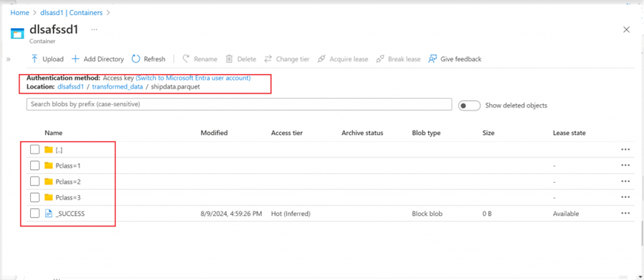
Task: Sort by the Name column header
Action: click(53, 133)
